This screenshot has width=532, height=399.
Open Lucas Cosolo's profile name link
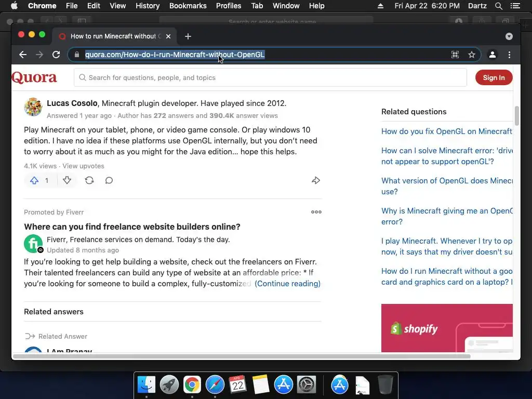tap(72, 103)
